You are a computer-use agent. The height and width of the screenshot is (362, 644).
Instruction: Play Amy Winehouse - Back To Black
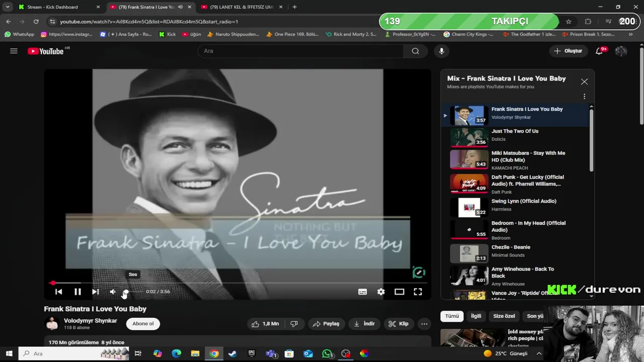[515, 276]
